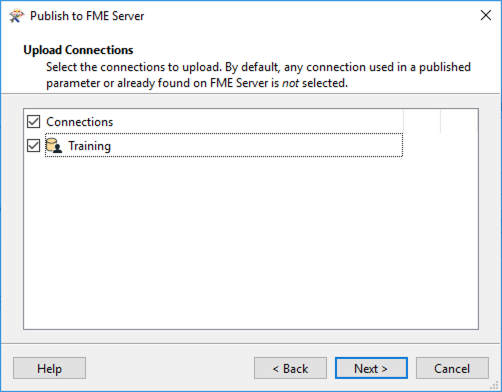Click the Training database connection icon
502x392 pixels.
point(54,146)
